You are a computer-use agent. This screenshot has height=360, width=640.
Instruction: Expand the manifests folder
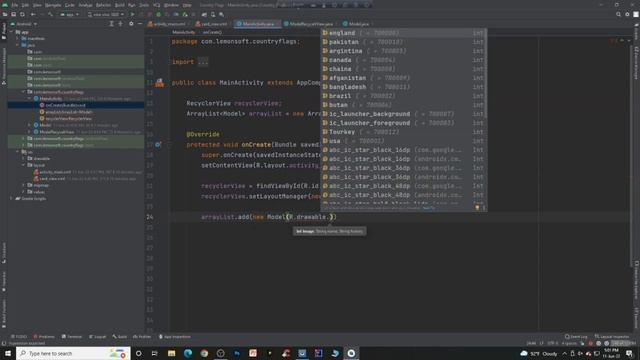(x=18, y=38)
